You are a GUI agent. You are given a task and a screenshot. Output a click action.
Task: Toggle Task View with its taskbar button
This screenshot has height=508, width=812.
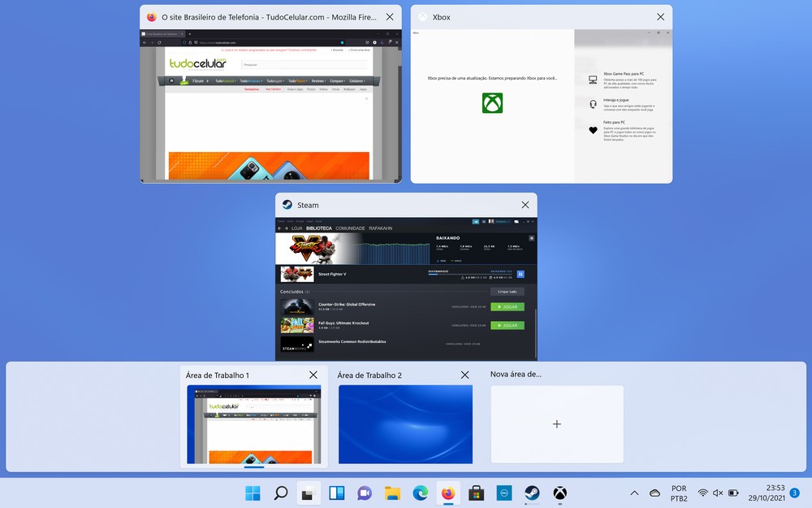[x=309, y=493]
